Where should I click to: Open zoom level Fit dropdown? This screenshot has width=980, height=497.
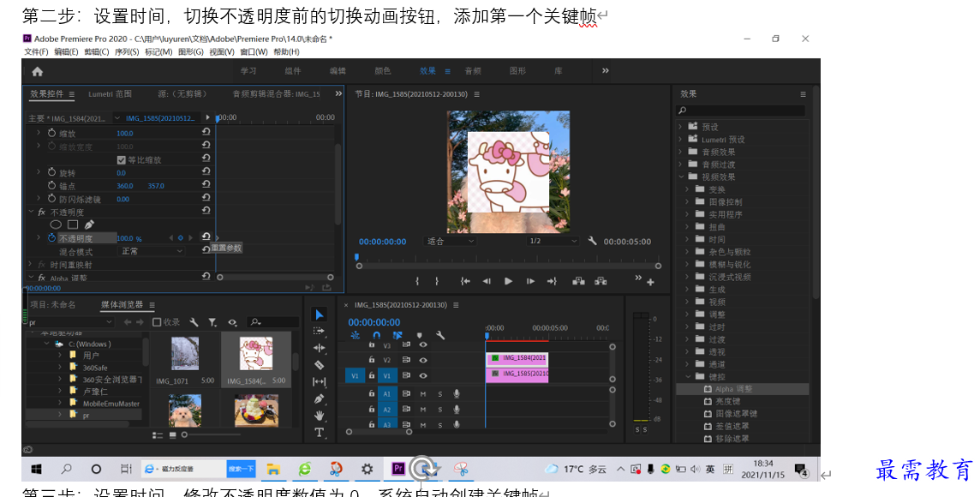pos(450,242)
